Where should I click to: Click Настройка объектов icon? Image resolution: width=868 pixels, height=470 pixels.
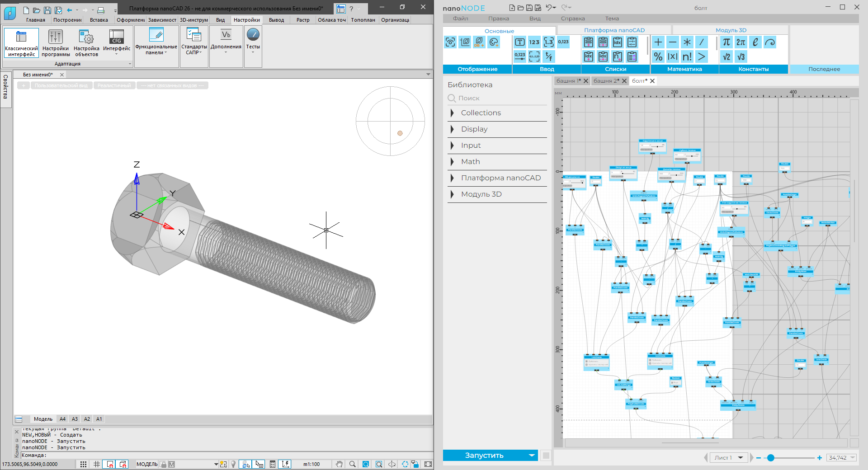86,42
